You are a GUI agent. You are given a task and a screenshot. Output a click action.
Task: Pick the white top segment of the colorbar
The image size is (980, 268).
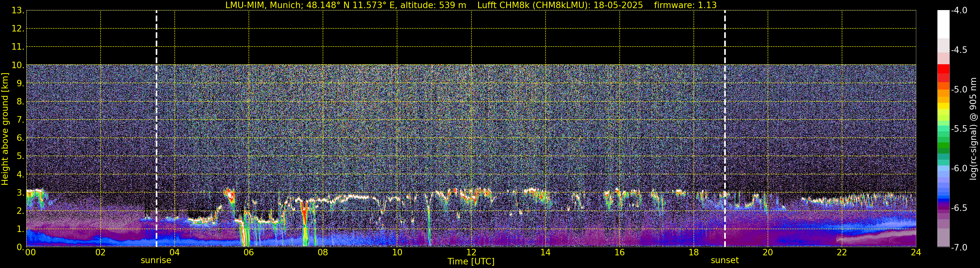click(944, 24)
